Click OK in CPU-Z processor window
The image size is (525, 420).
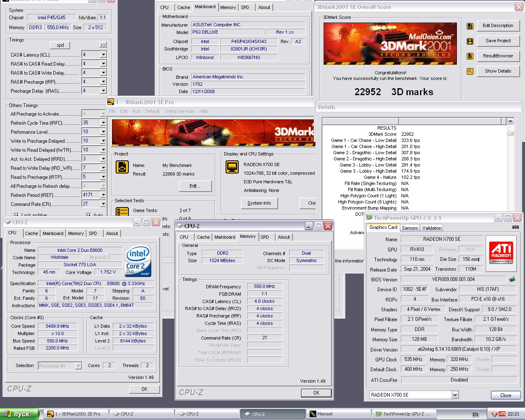point(144,389)
